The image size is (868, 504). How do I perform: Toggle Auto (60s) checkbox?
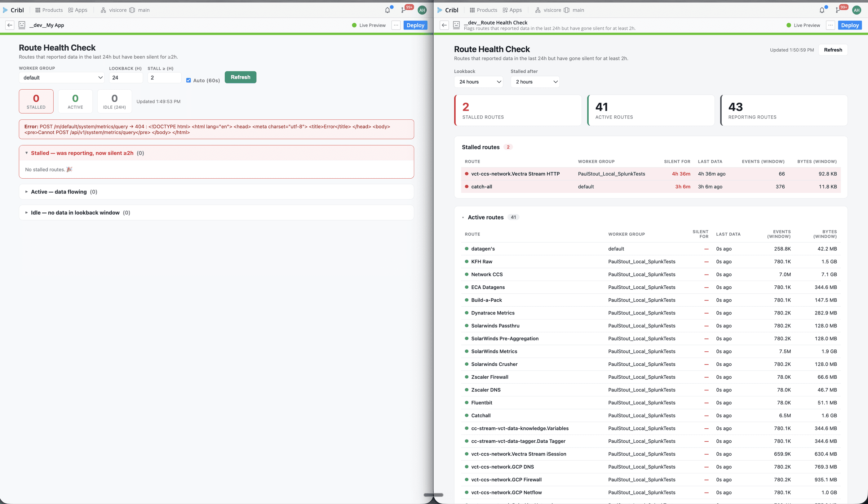(188, 80)
